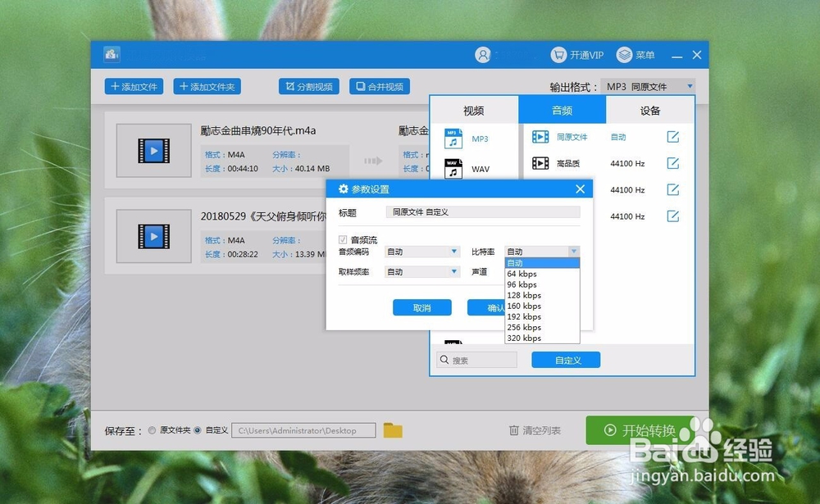Click the 分割视频 (Split Video) toolbar icon
Viewport: 820px width, 504px height.
292,86
